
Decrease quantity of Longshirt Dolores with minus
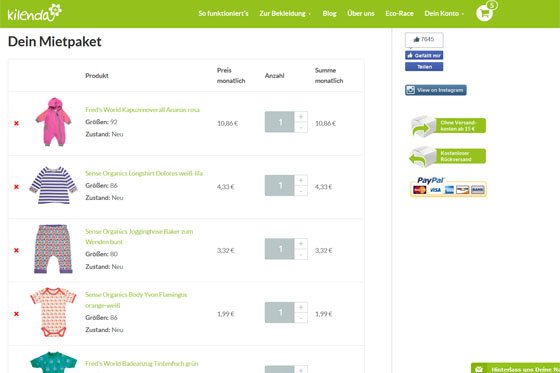click(x=301, y=191)
